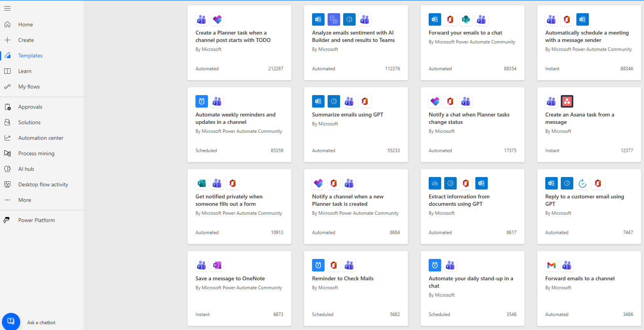Open Power Platform link in sidebar
The image size is (644, 330).
point(36,220)
